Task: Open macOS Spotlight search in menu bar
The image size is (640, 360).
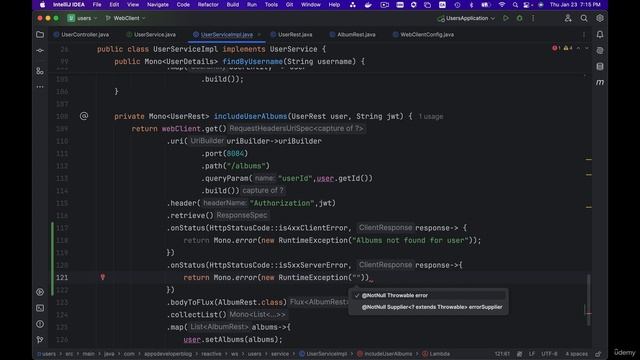Action: [515, 5]
